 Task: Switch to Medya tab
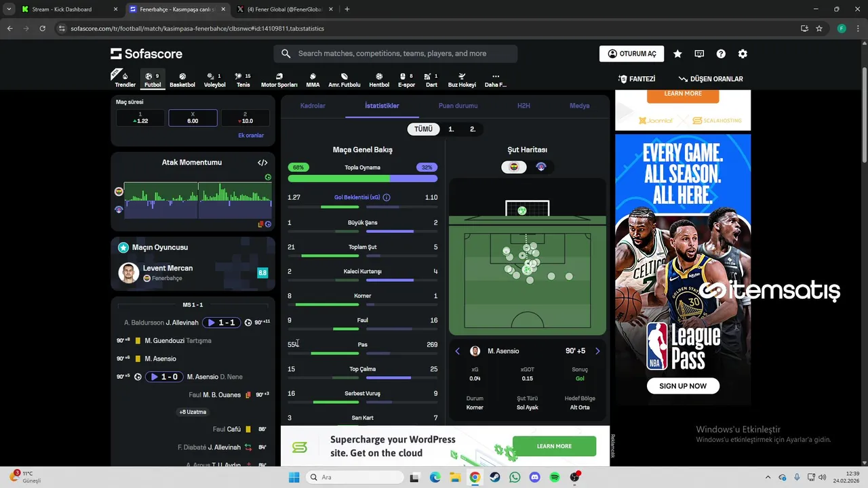579,106
